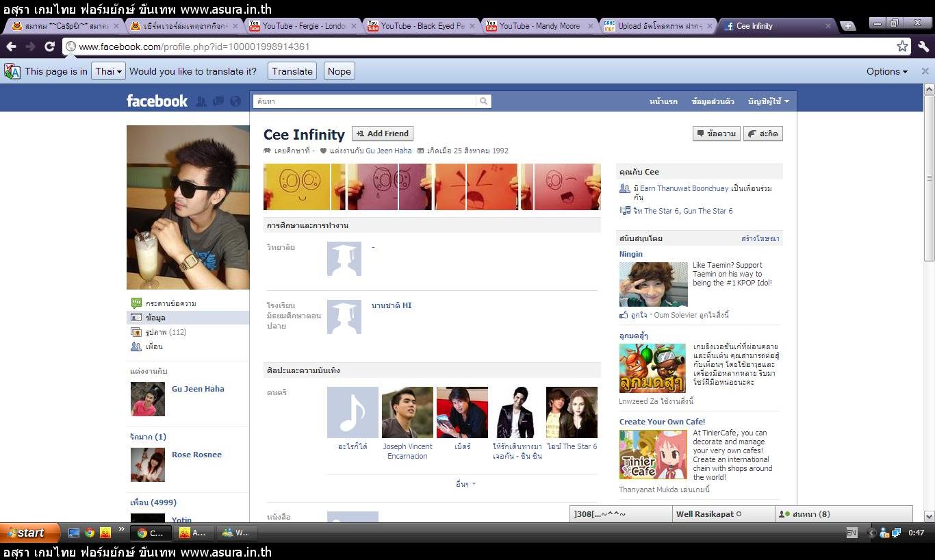Bookmark this page with the star icon
Image resolution: width=935 pixels, height=560 pixels.
pos(902,47)
